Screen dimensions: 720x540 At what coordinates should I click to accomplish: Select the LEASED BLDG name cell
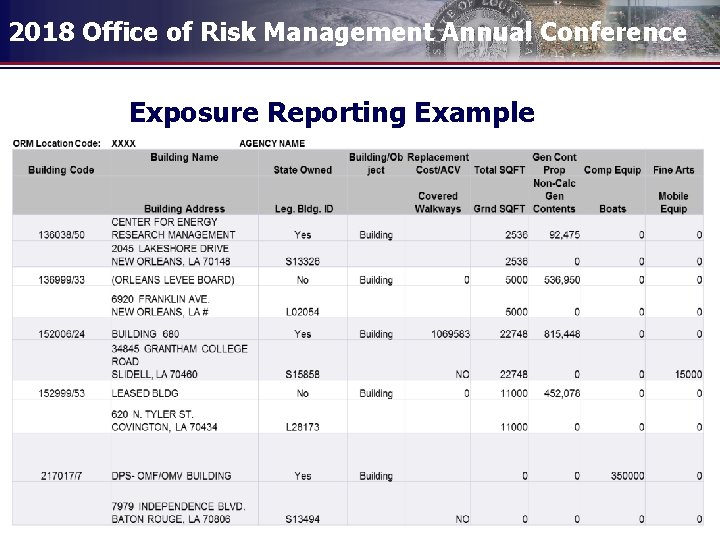[x=145, y=394]
